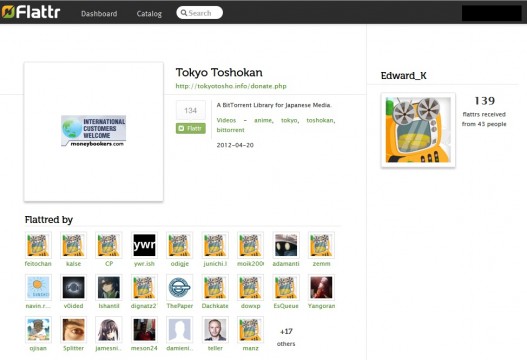Open Edward_K's film projector avatar
The height and width of the screenshot is (360, 527).
tap(418, 130)
